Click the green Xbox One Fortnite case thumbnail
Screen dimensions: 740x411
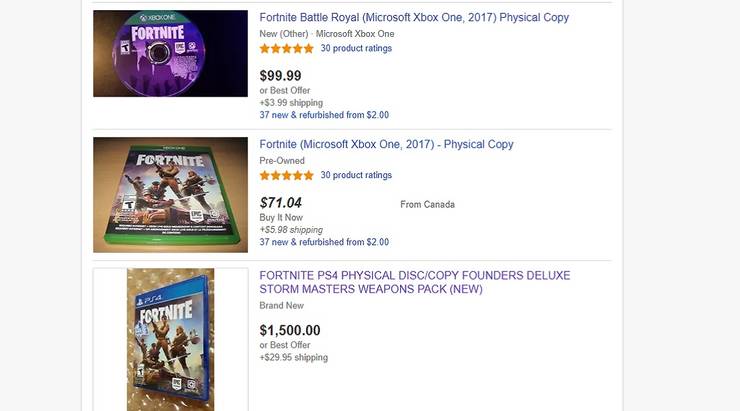170,194
